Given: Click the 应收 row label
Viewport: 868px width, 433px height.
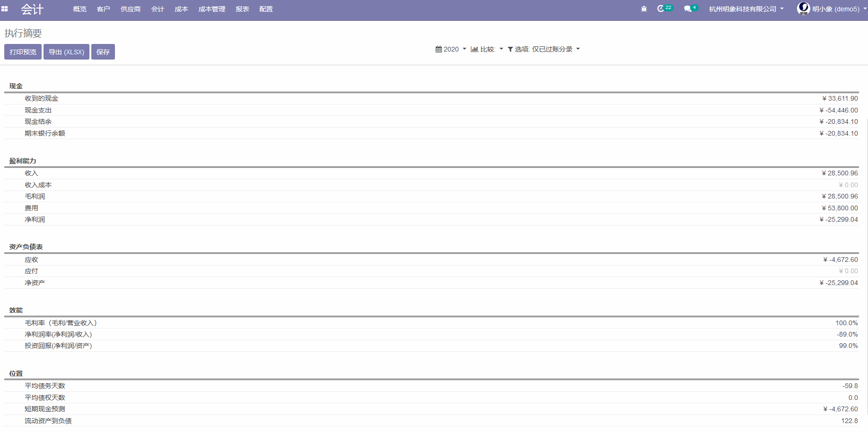Looking at the screenshot, I should pos(31,260).
